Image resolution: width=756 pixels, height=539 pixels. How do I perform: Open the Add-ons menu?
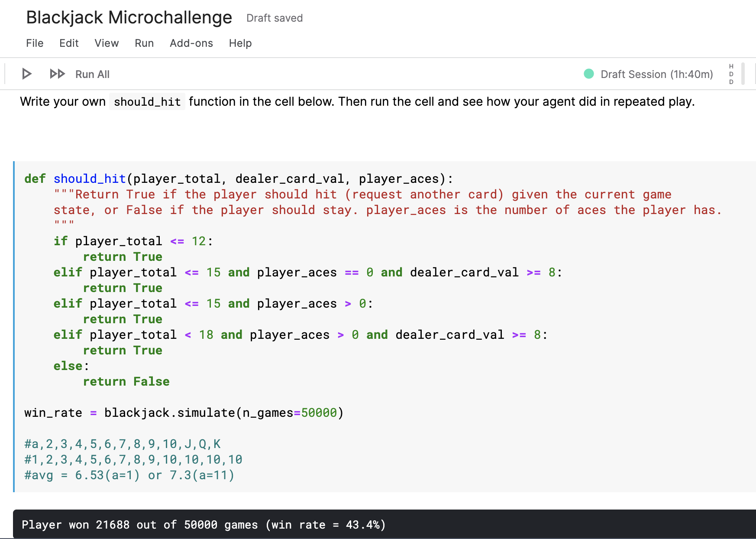tap(191, 43)
